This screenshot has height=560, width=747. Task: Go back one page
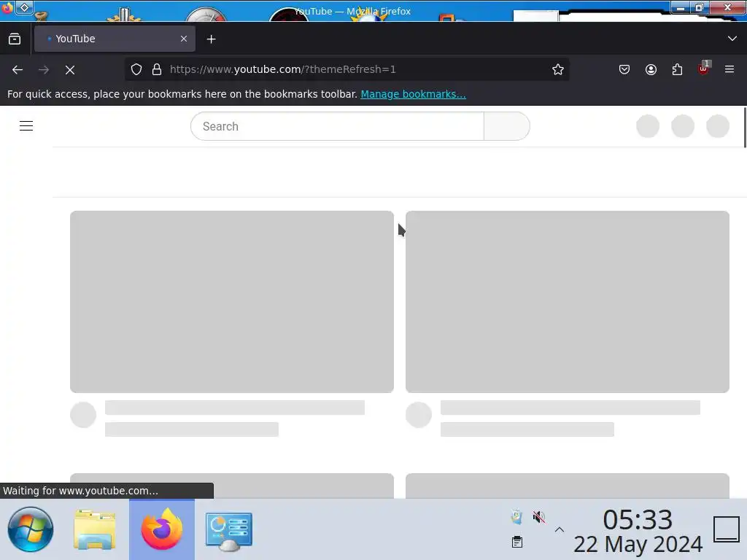pos(18,70)
